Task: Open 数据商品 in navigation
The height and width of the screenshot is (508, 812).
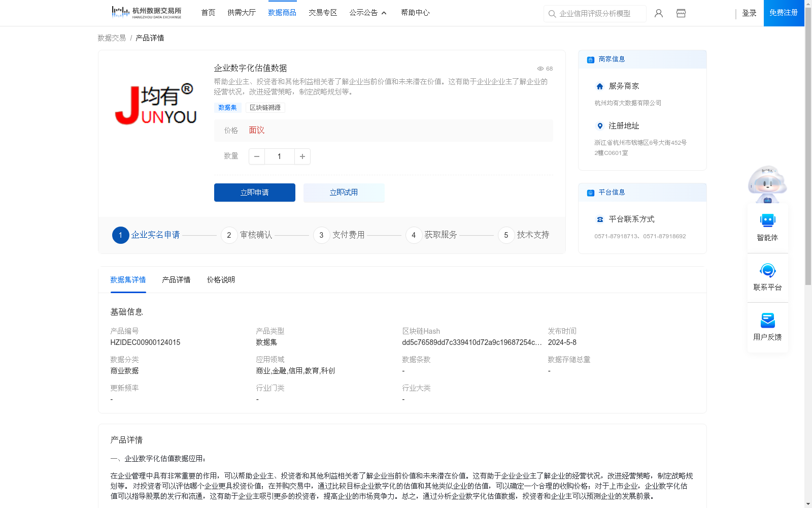Action: tap(282, 13)
